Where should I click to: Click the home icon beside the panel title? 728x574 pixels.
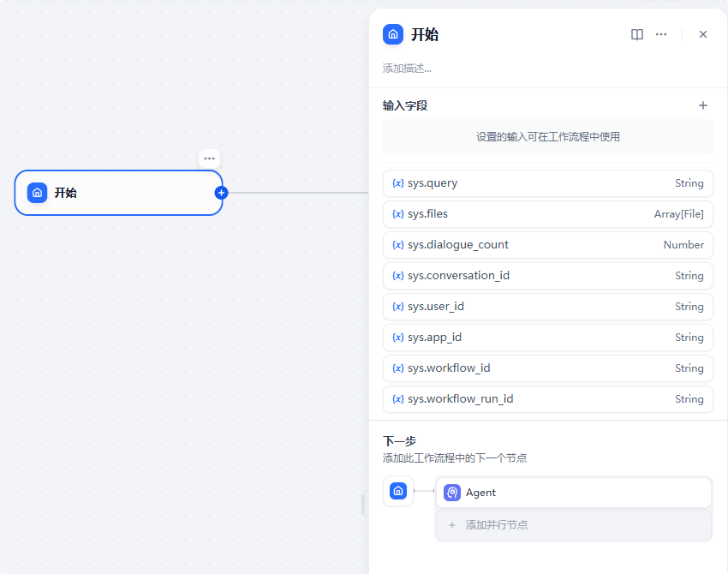pyautogui.click(x=393, y=34)
